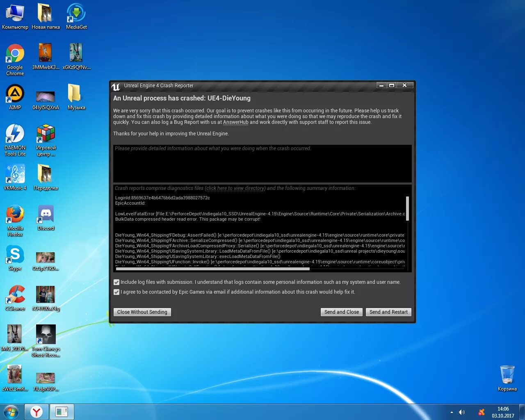
Task: Click the Unreal Engine logo in title bar
Action: [116, 86]
